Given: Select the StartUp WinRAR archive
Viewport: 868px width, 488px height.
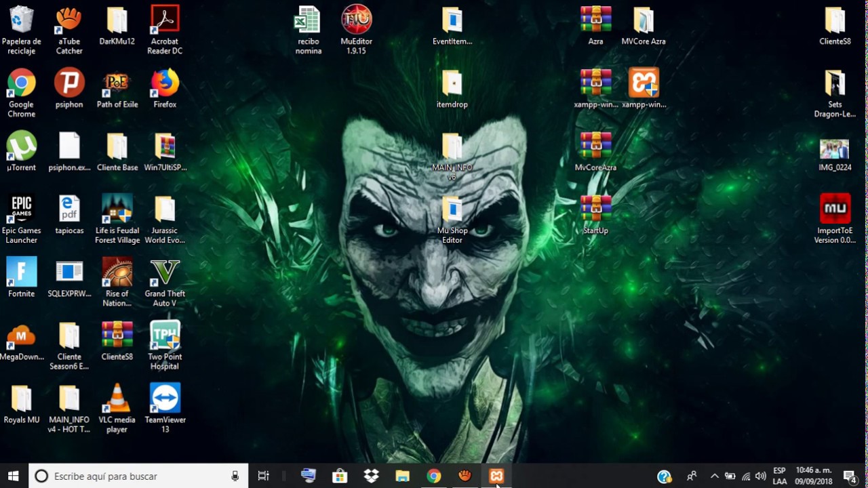Looking at the screenshot, I should [596, 215].
